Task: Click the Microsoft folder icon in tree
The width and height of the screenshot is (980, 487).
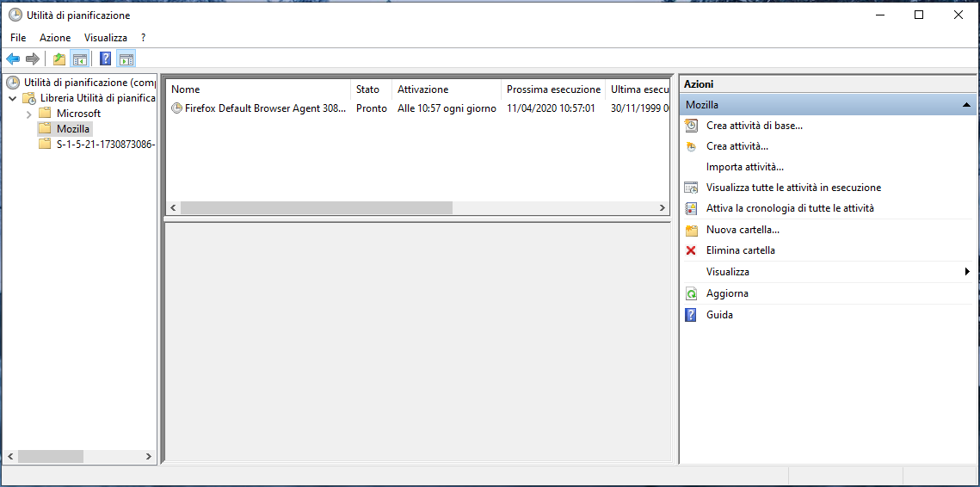Action: click(x=45, y=114)
